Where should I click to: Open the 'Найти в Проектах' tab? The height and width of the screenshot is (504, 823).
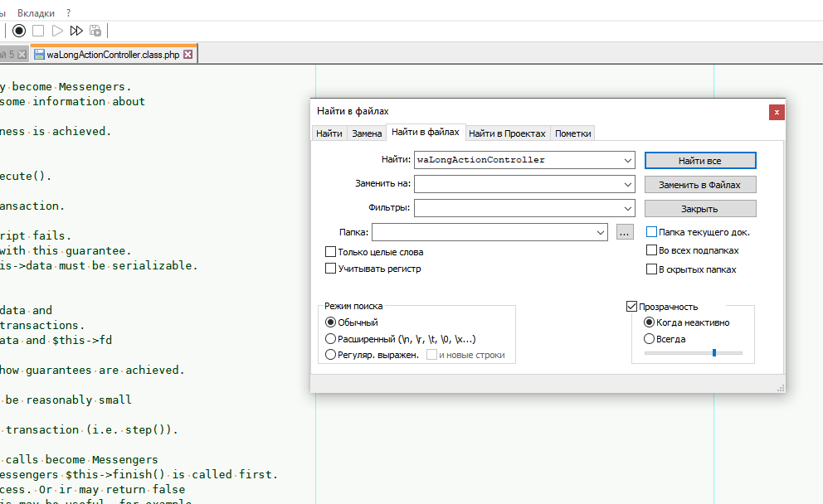point(507,133)
